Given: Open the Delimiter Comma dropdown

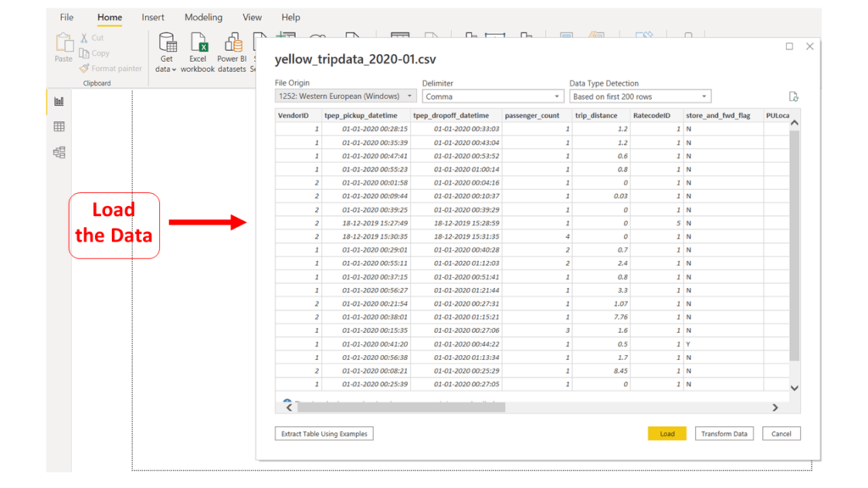Looking at the screenshot, I should [x=492, y=97].
